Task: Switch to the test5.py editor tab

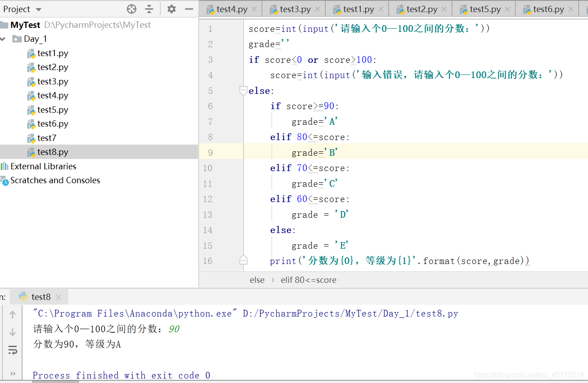Action: 485,9
